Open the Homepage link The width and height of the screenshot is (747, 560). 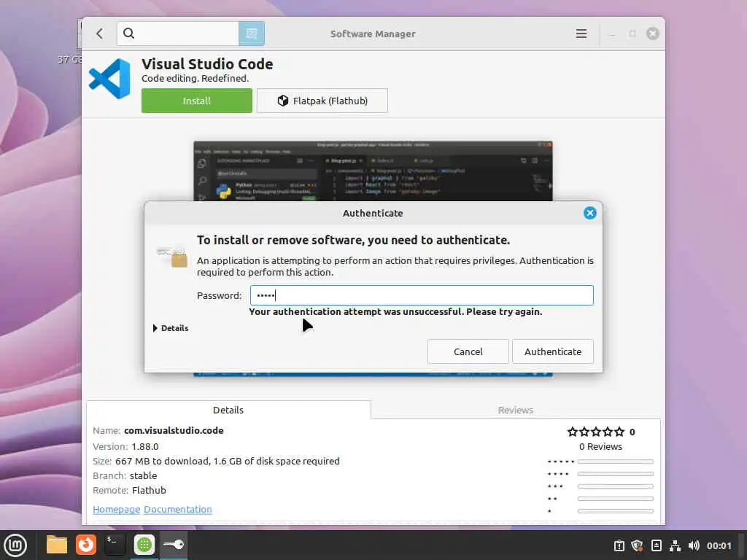pos(116,509)
